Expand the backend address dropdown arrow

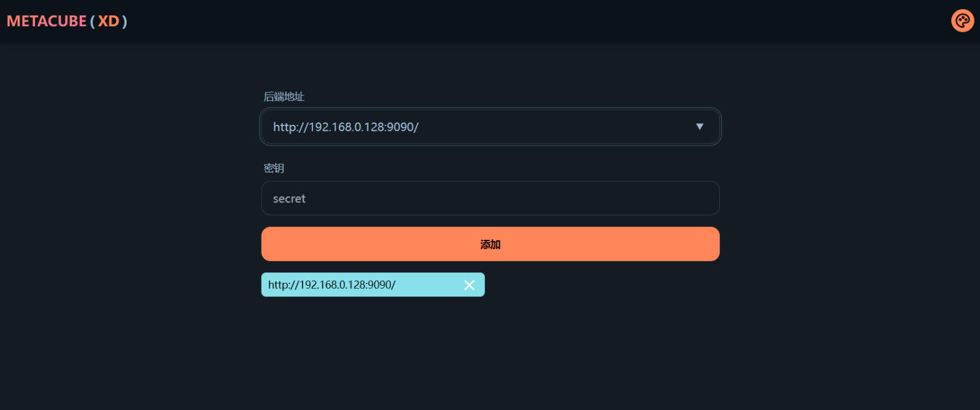click(x=699, y=127)
